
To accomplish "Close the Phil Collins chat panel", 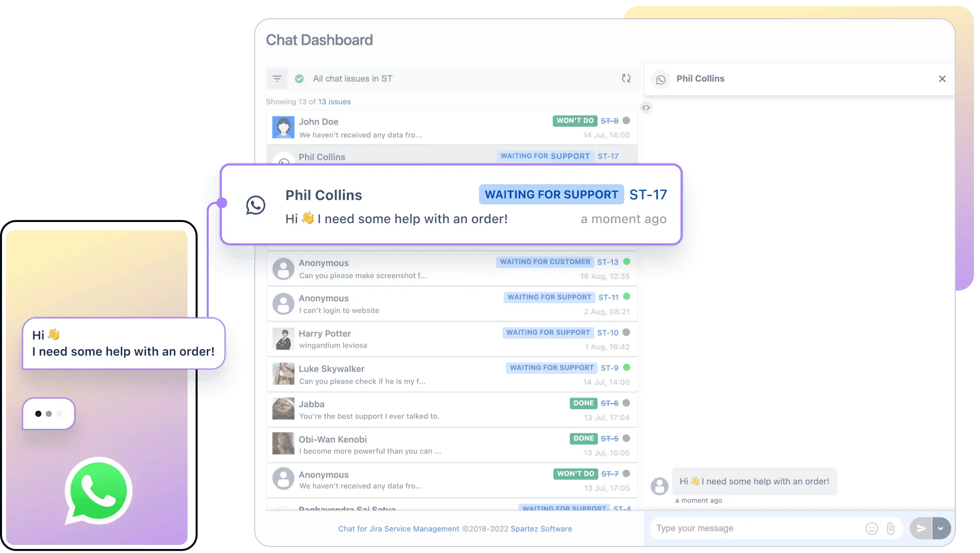I will 942,79.
